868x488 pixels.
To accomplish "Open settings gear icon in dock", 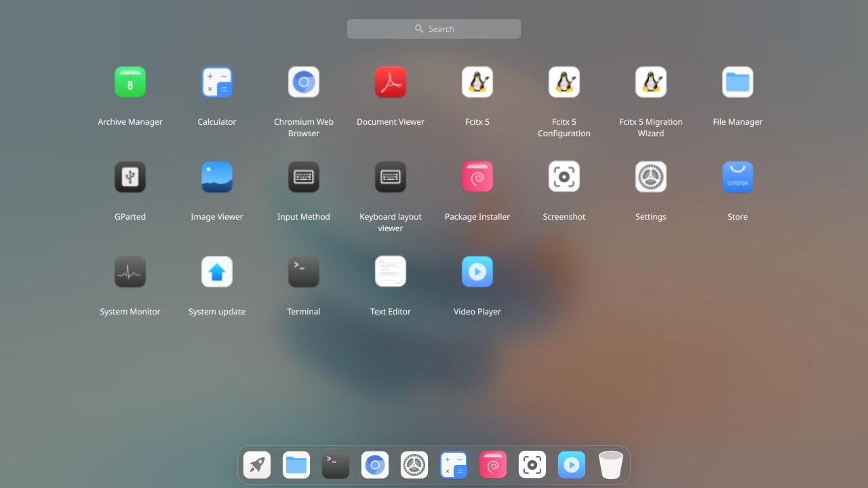I will (x=414, y=465).
